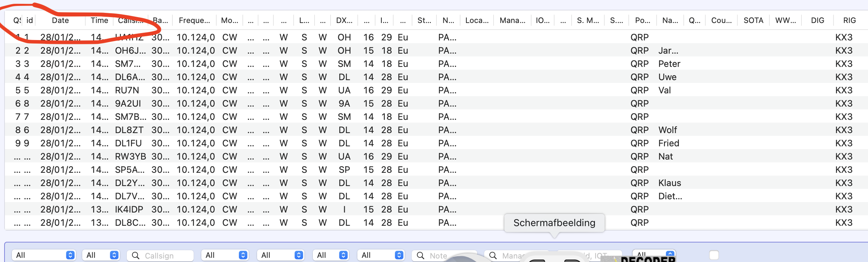This screenshot has height=262, width=868.
Task: Click the magnifier icon in the Note field
Action: click(420, 255)
